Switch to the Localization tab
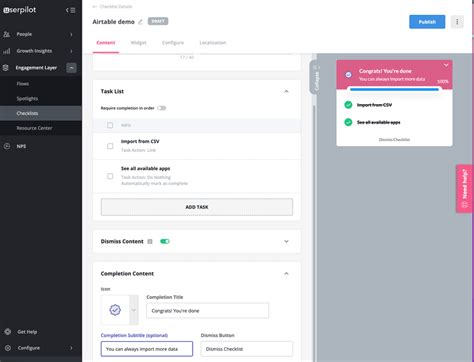 [x=213, y=43]
